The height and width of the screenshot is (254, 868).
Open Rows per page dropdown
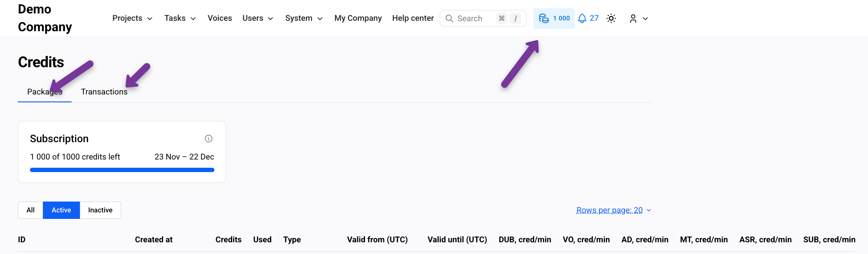614,210
